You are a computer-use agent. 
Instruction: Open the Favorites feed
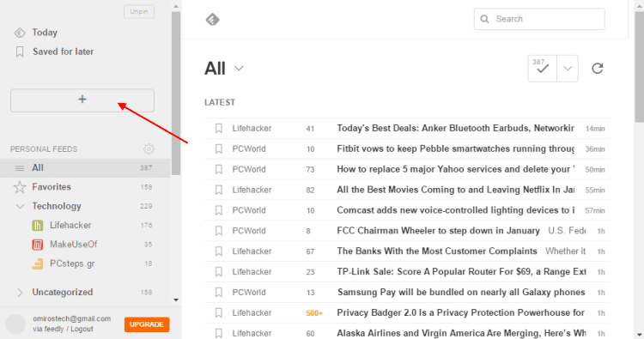[x=52, y=187]
